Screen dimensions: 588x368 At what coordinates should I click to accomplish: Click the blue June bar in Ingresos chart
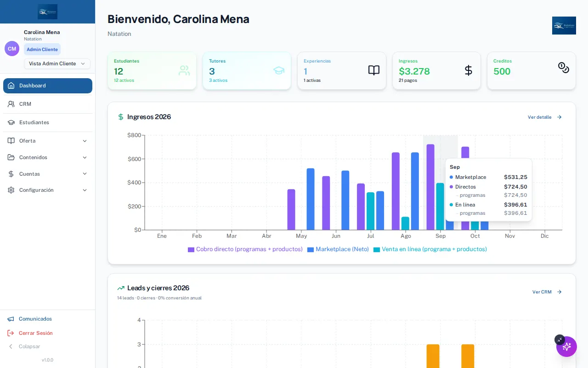[345, 200]
